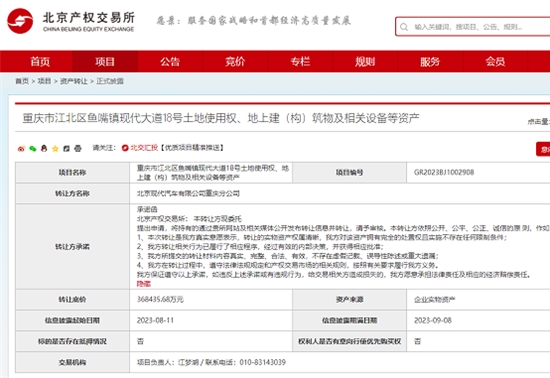550x378 pixels.
Task: Go to 正式披露 in breadcrumb
Action: tap(110, 81)
